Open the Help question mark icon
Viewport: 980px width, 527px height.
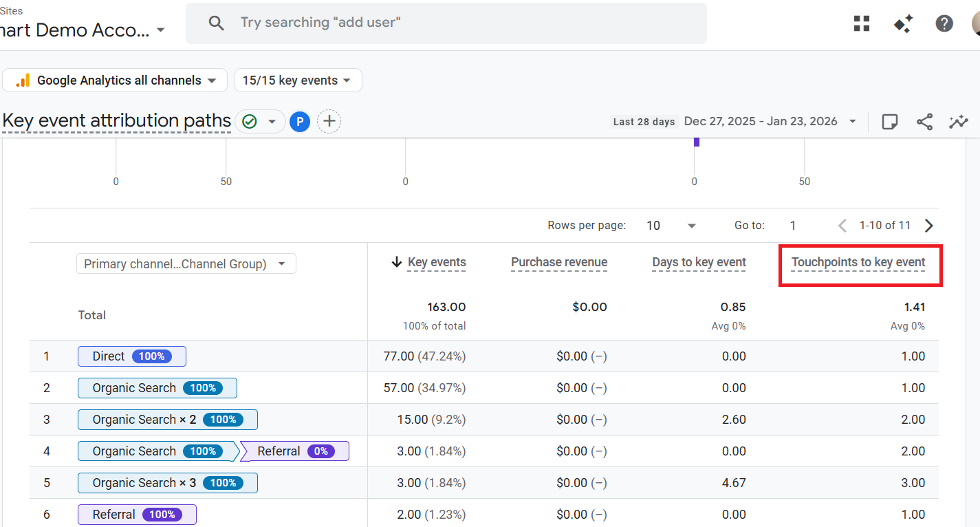(944, 23)
